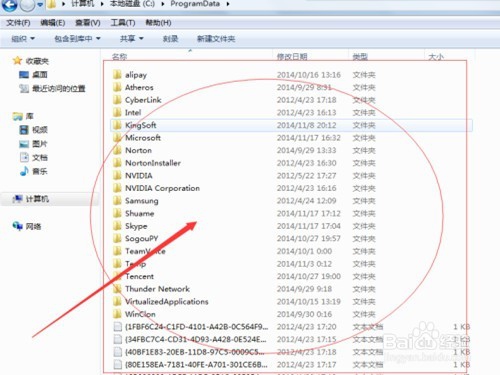Click the 刻录 toolbar button
This screenshot has height=375, width=500.
tap(170, 39)
